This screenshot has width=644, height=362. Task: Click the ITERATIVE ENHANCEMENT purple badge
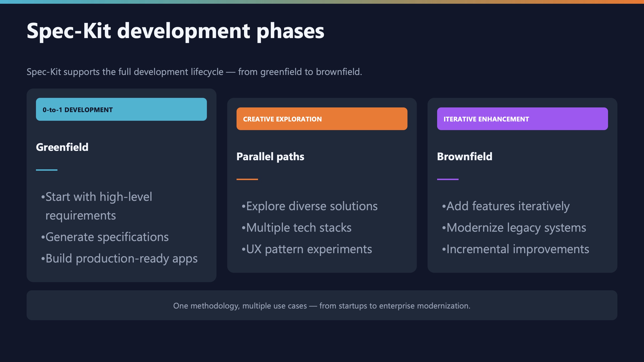[x=522, y=119]
